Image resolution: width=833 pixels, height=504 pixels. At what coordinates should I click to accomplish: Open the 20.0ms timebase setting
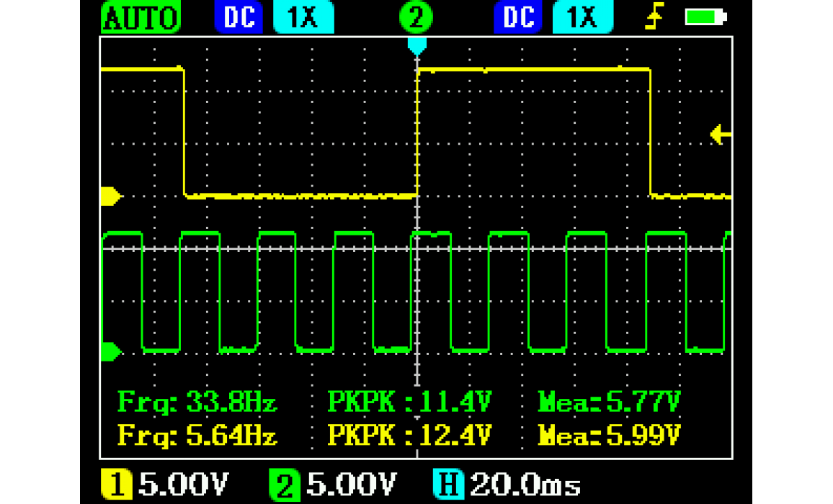tap(525, 485)
